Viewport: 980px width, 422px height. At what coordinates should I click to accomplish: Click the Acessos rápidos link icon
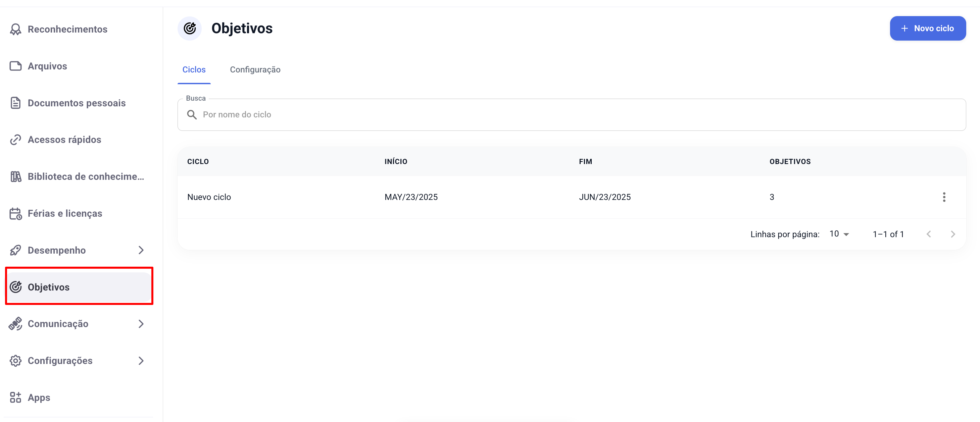(x=15, y=140)
